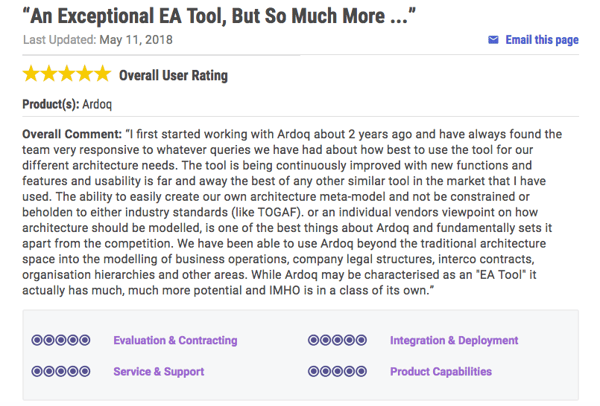Click last rating circle for Product Capabilities

361,371
